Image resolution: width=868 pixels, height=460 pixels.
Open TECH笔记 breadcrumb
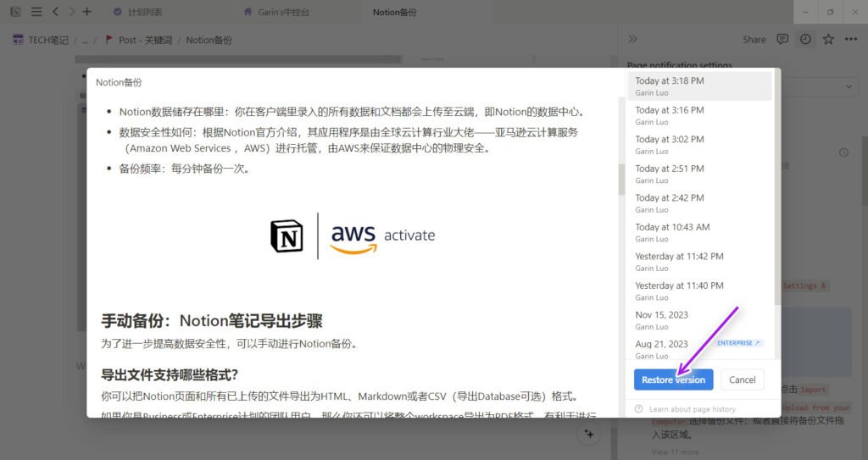41,40
